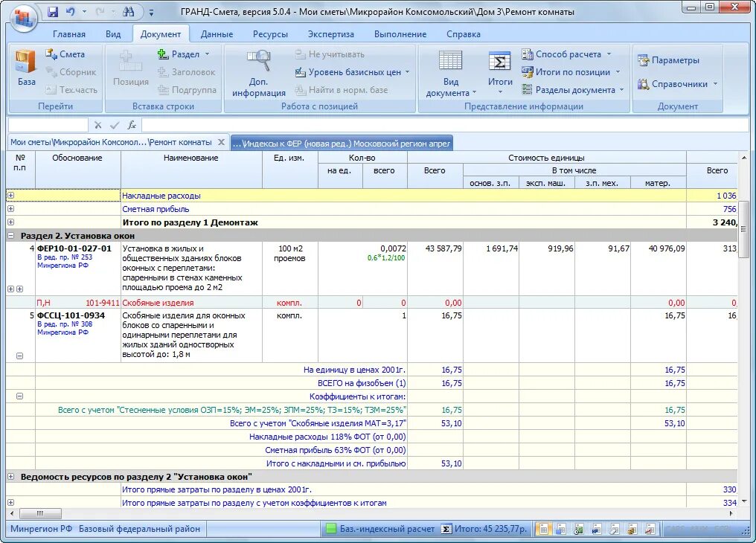Customize the quick access toolbar
Screen dimensions: 756x543
coord(151,13)
